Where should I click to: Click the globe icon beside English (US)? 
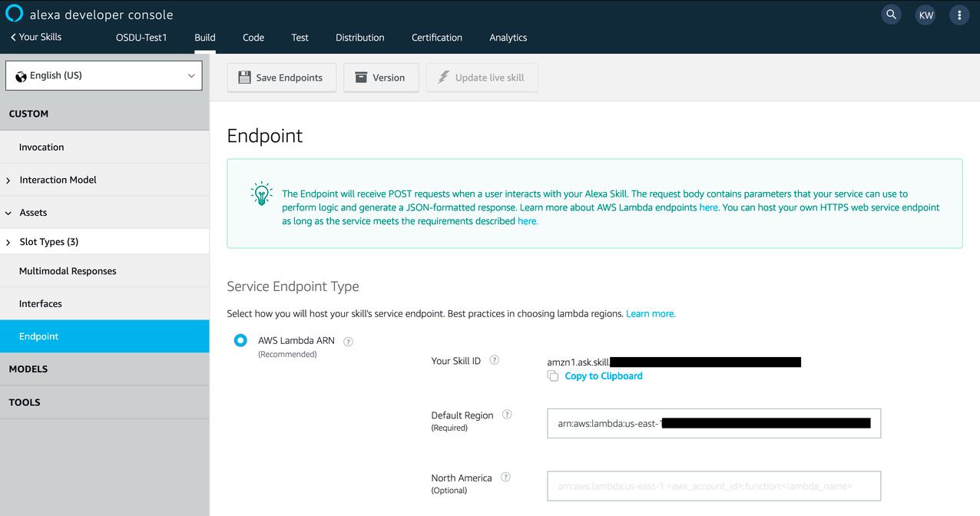point(21,76)
